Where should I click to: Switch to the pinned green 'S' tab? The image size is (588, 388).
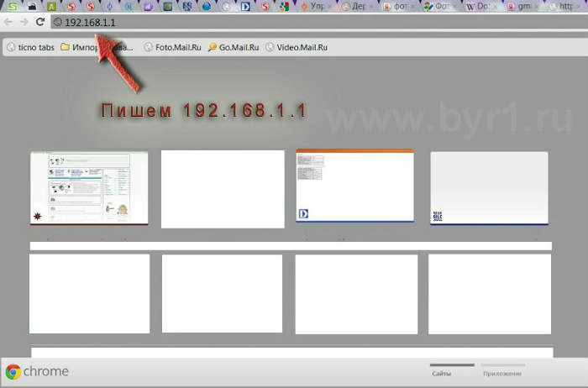coord(13,7)
